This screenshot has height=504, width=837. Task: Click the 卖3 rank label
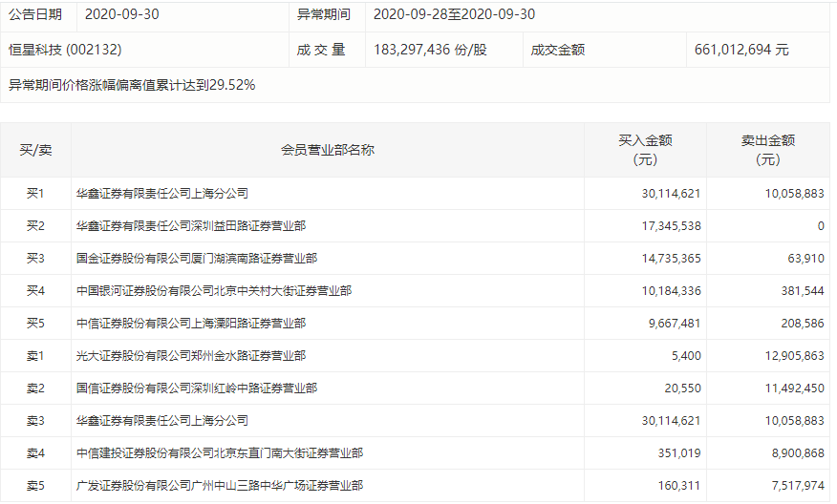coord(35,421)
